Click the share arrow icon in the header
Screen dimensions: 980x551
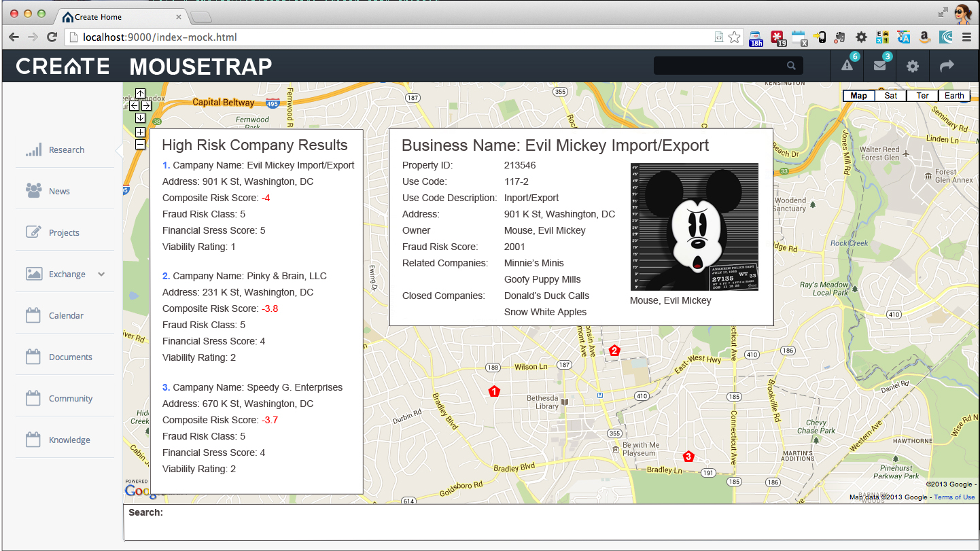947,66
